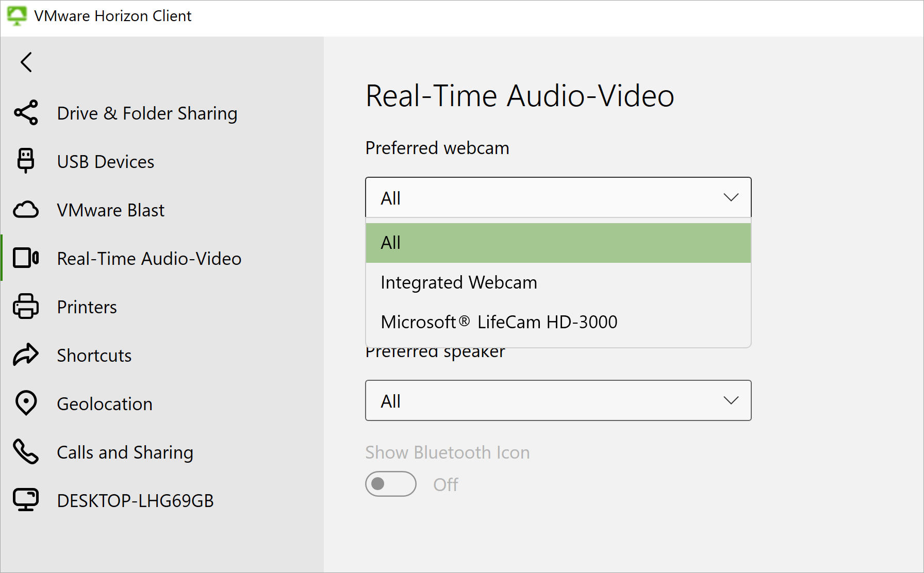
Task: Click the Preferred webcam label
Action: click(437, 148)
